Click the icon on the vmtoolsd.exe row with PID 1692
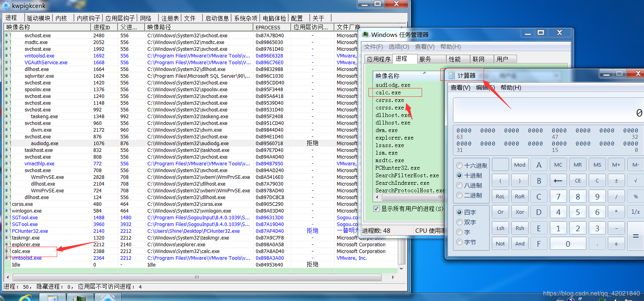 pyautogui.click(x=8, y=56)
